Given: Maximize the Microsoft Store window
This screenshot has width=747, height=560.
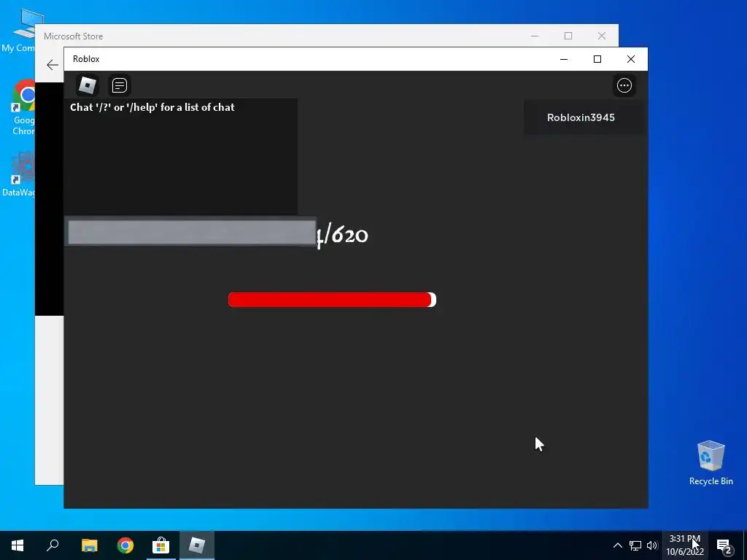Looking at the screenshot, I should 568,36.
